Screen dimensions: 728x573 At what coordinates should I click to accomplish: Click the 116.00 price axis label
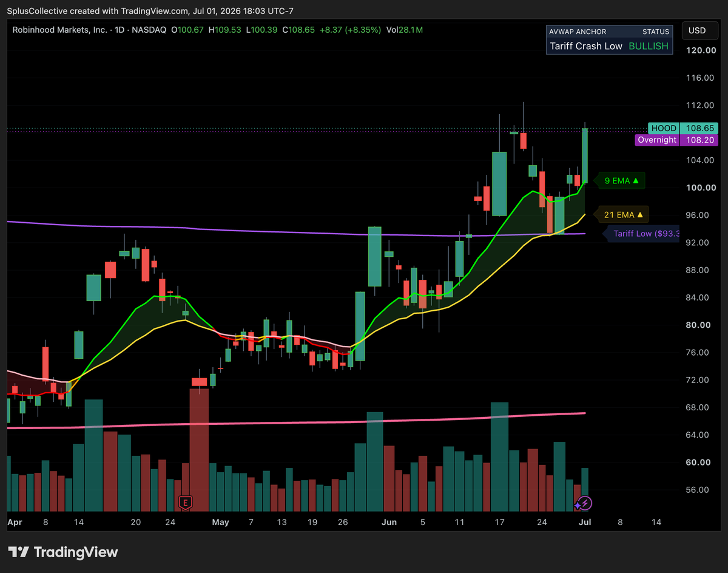699,78
